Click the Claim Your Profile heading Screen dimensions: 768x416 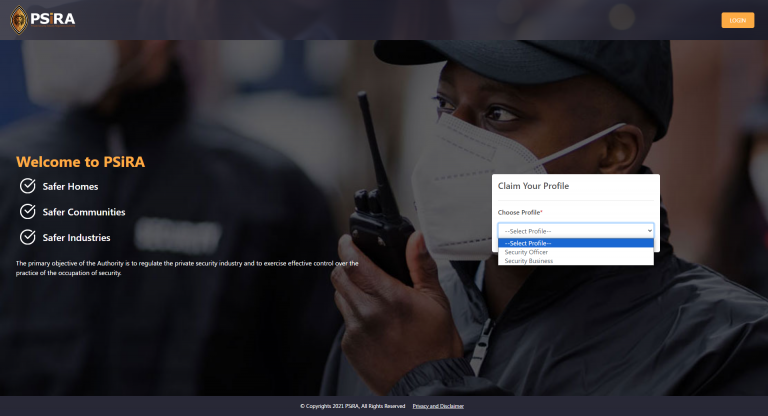click(533, 187)
